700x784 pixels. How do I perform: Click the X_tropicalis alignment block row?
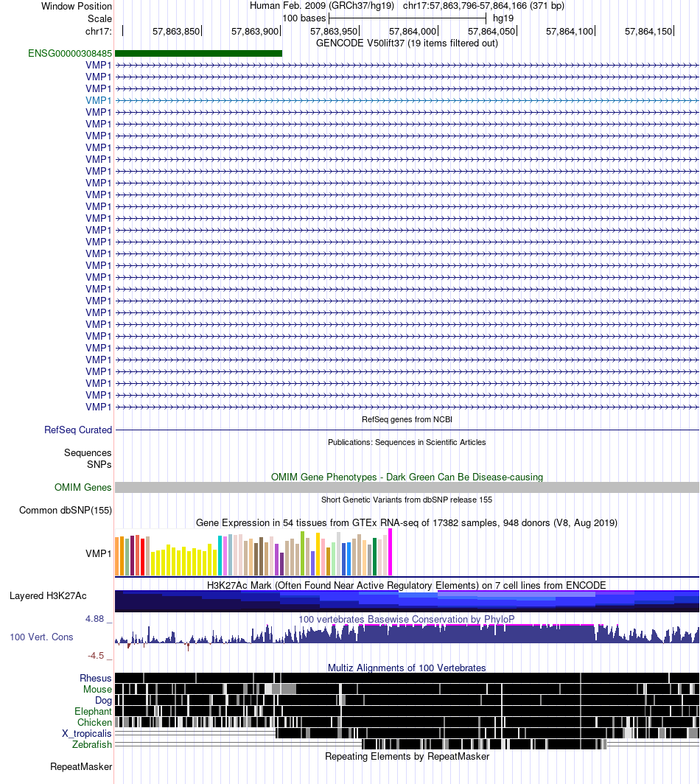pos(488,733)
